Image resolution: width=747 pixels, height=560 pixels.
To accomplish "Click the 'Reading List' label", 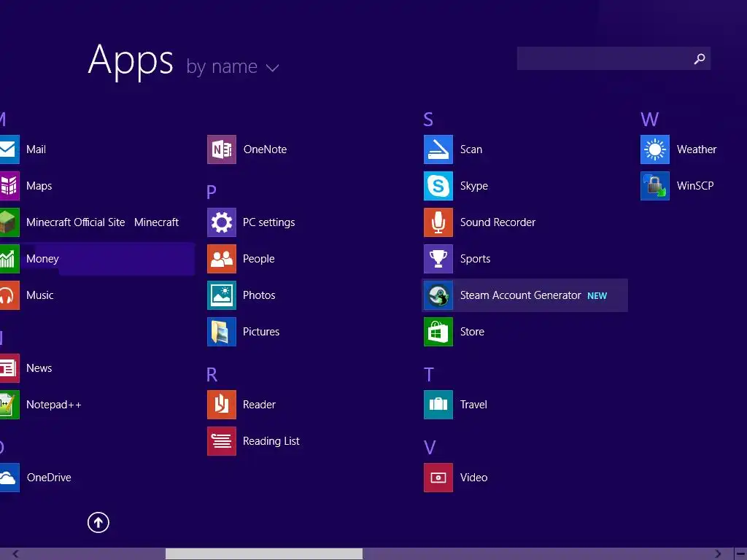I will pyautogui.click(x=271, y=441).
